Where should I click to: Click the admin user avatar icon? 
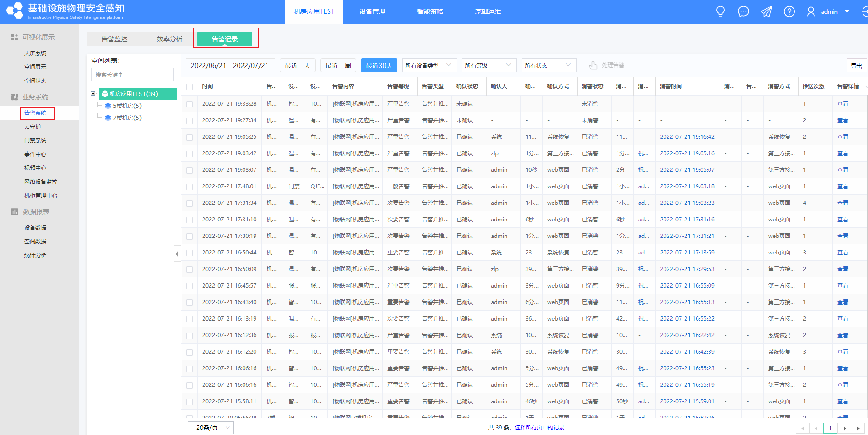click(811, 12)
